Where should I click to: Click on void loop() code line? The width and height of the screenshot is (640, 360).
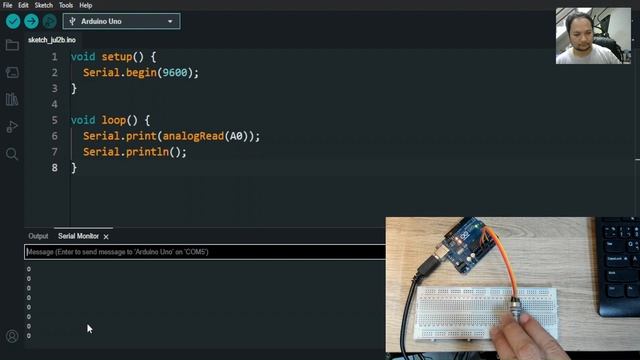[110, 120]
